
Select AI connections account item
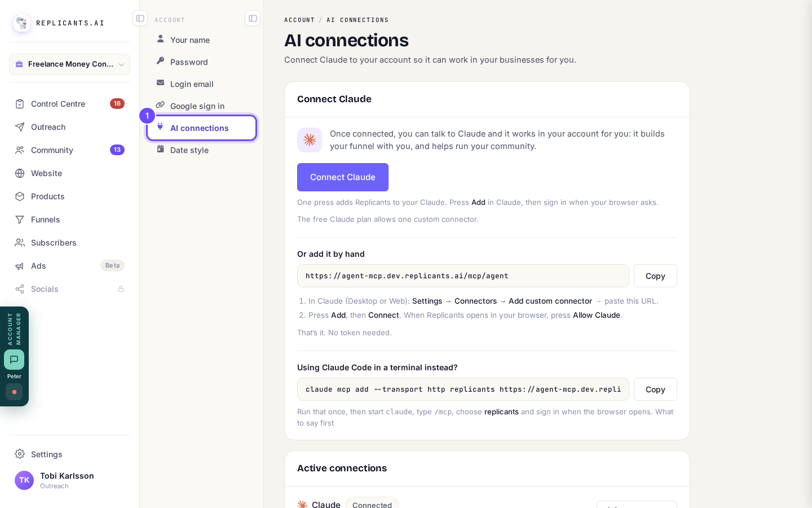click(x=201, y=128)
